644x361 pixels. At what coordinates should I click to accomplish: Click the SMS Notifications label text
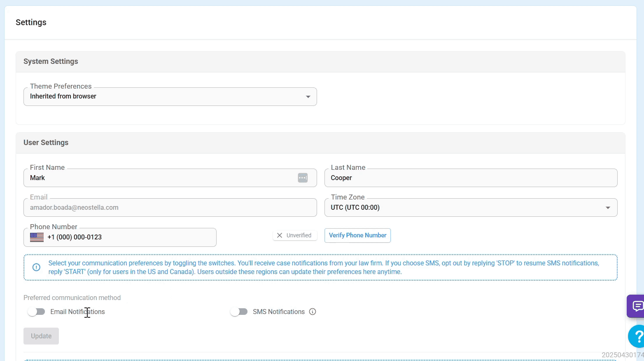(x=279, y=312)
